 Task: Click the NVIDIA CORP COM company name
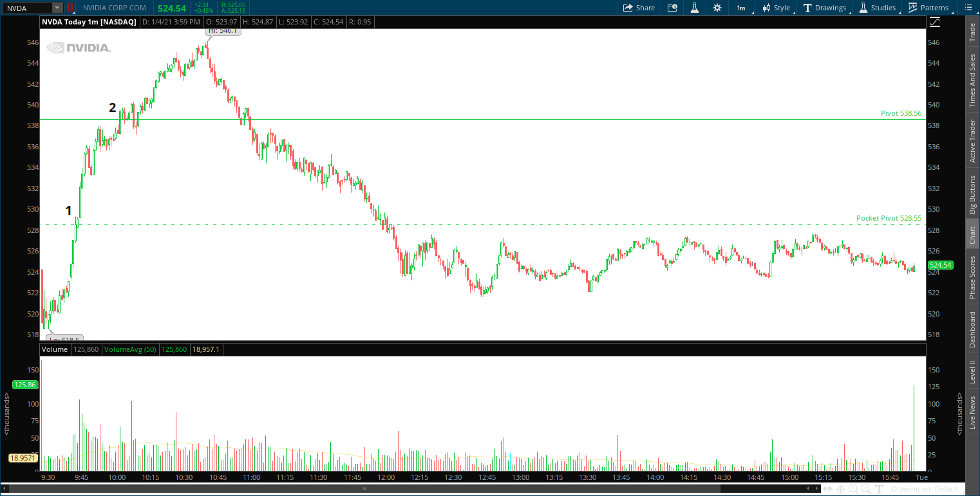point(115,8)
